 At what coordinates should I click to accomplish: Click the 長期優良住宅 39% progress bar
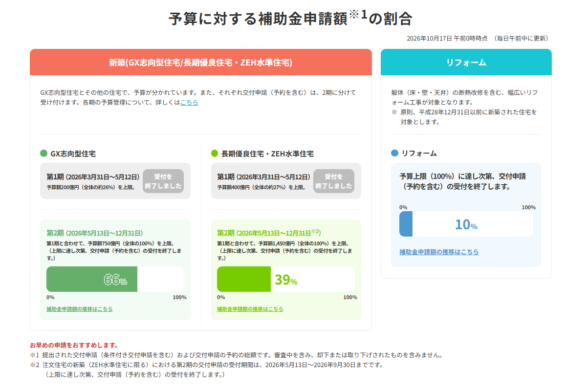tap(286, 279)
